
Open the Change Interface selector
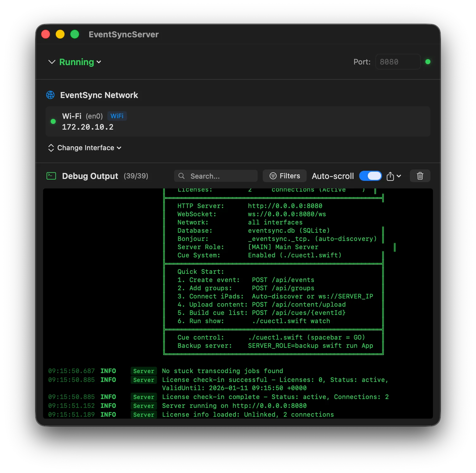pyautogui.click(x=85, y=148)
